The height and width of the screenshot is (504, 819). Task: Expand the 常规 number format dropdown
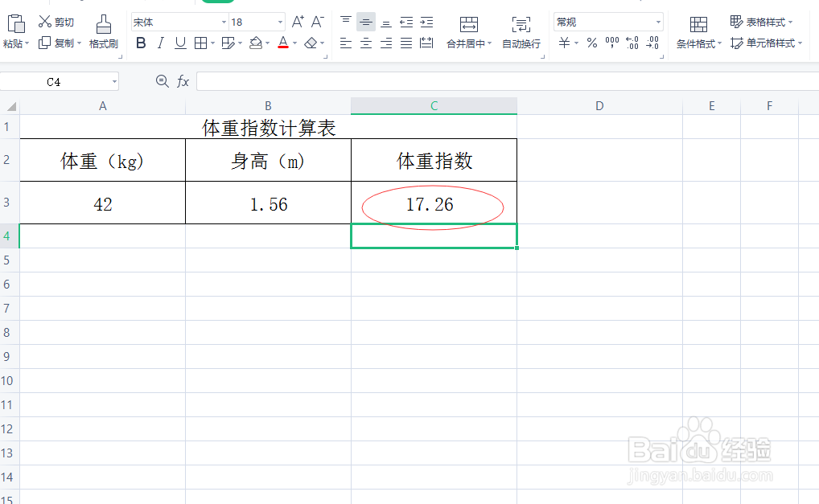pos(658,22)
